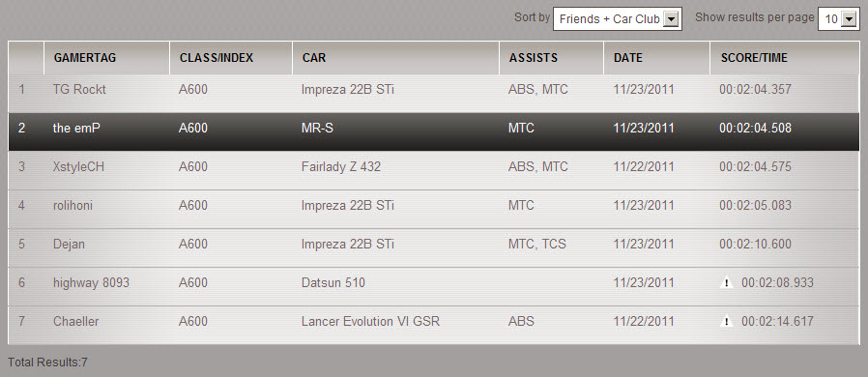Open TG Rockt gamertag entry
Image resolution: width=868 pixels, height=377 pixels.
click(79, 89)
